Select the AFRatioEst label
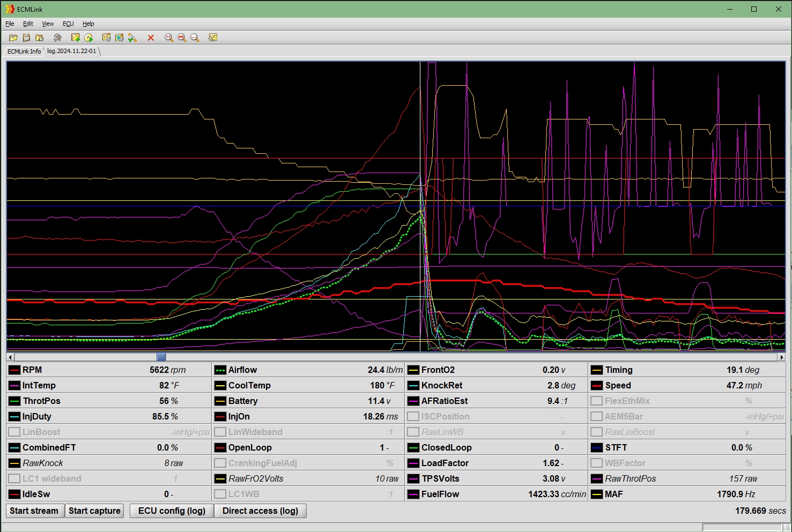 pos(445,401)
